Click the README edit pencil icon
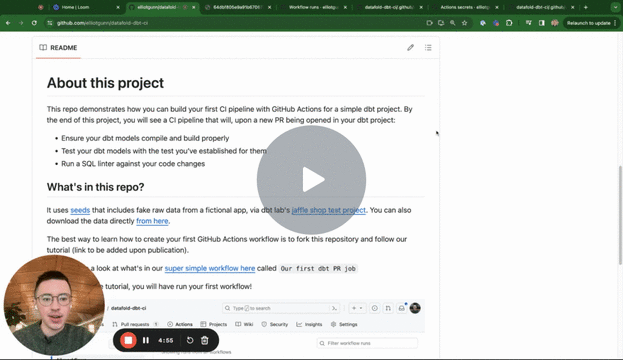 [410, 48]
